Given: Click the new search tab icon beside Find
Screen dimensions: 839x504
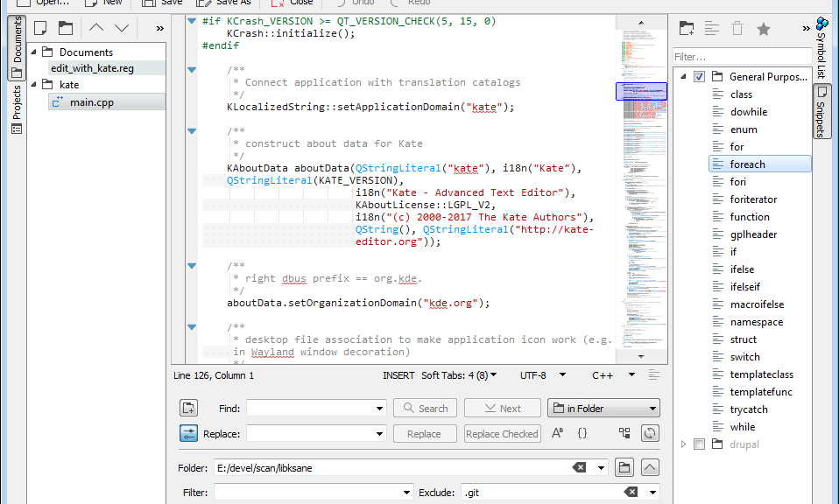Looking at the screenshot, I should pos(188,408).
